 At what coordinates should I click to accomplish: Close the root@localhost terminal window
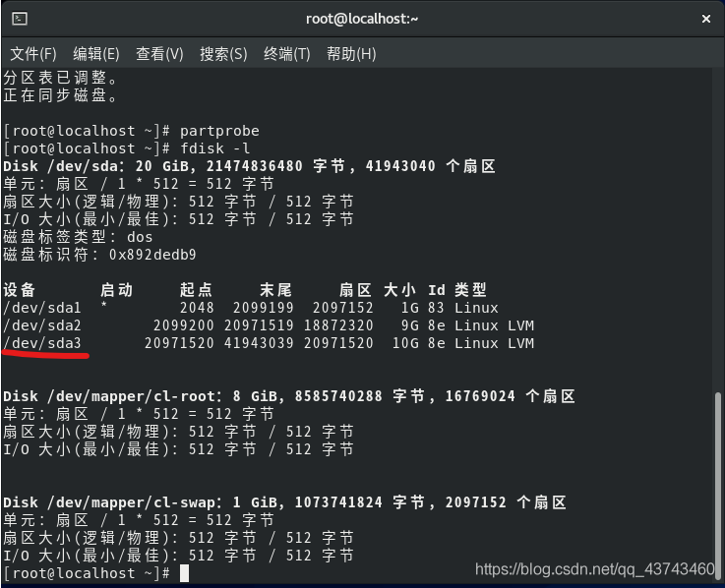click(706, 19)
